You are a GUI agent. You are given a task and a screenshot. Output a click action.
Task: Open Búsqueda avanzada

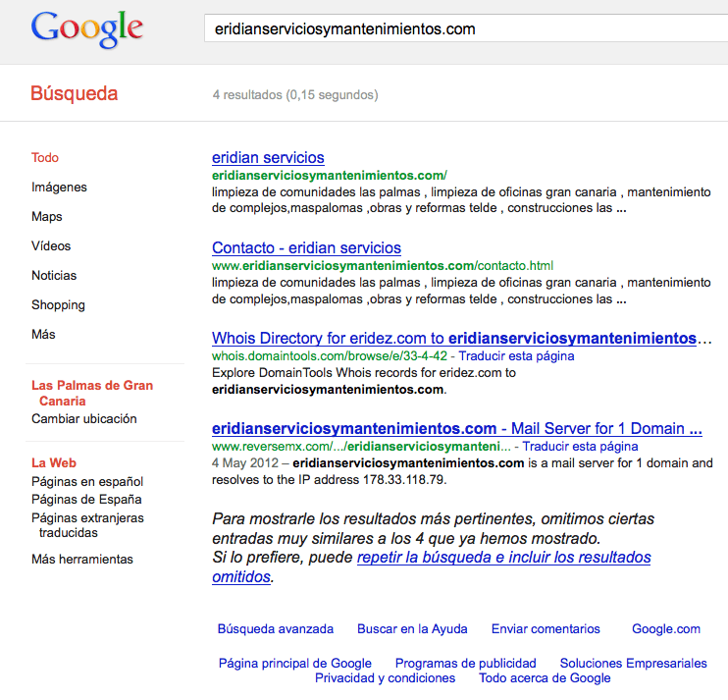coord(276,629)
